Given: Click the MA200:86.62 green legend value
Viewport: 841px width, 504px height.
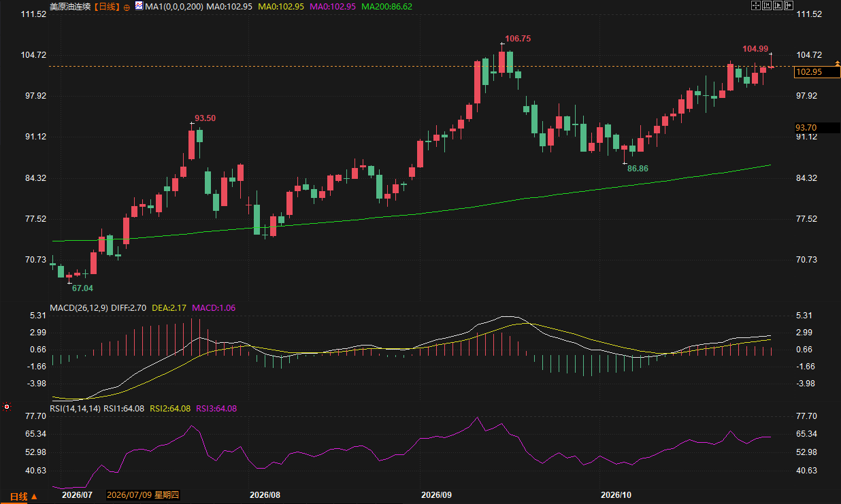Looking at the screenshot, I should pyautogui.click(x=386, y=6).
